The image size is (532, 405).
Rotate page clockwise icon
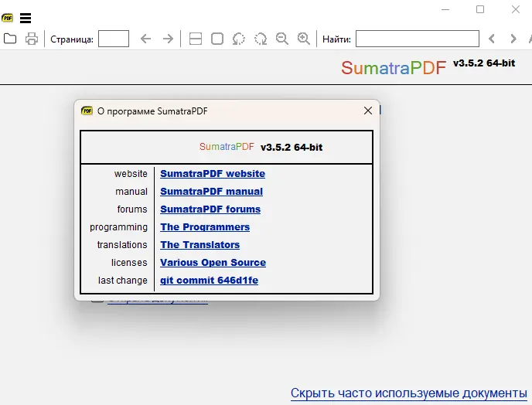click(x=261, y=39)
